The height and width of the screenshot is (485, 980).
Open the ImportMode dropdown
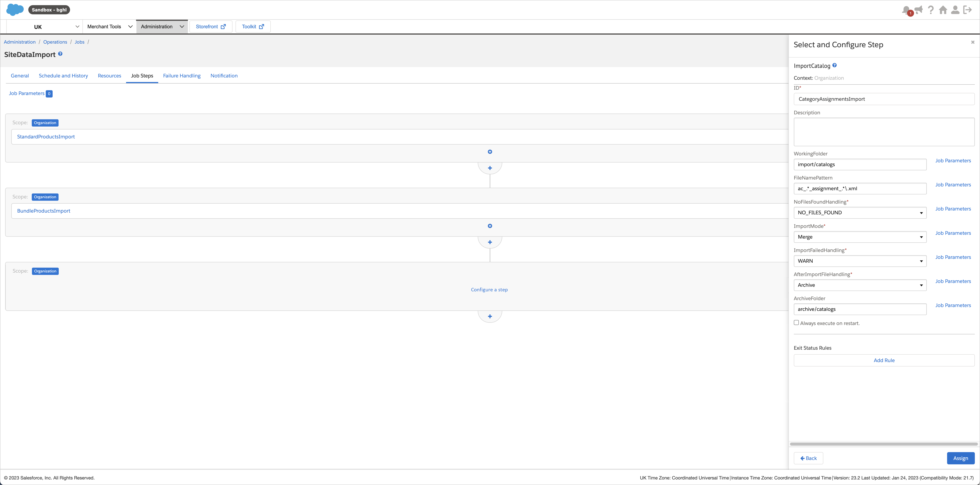pos(860,237)
